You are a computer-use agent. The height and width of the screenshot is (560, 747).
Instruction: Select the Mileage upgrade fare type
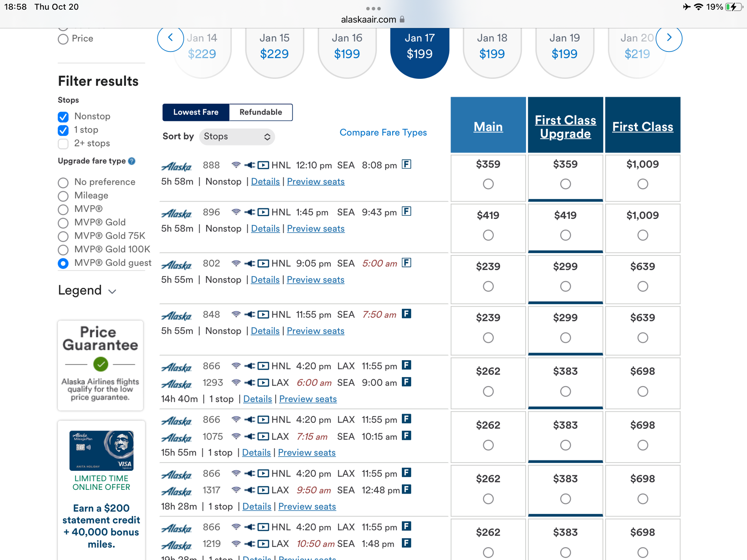click(x=63, y=196)
